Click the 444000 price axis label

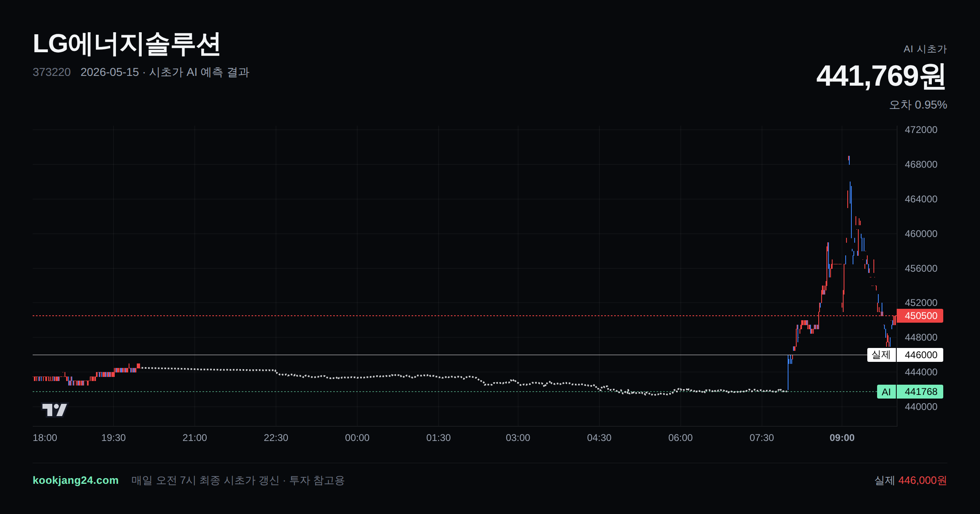click(921, 372)
